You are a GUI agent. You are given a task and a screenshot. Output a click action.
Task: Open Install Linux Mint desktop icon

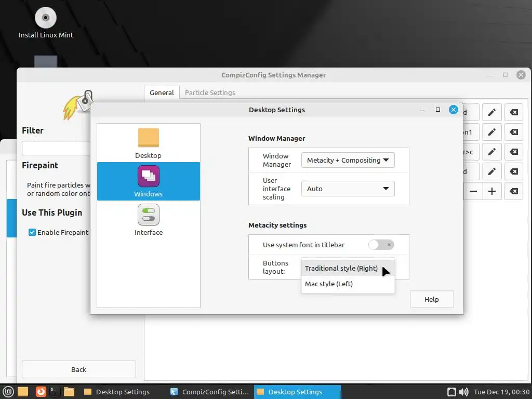pyautogui.click(x=46, y=18)
